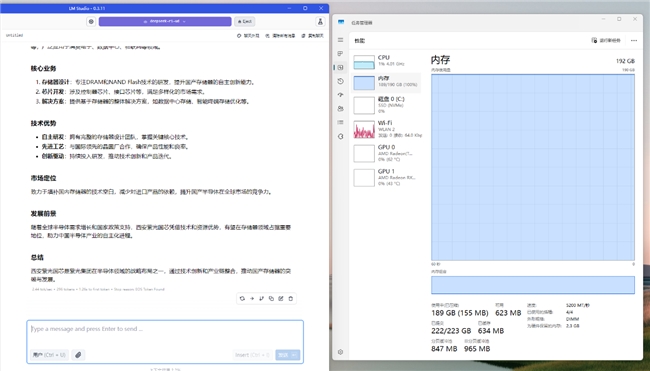Image resolution: width=650 pixels, height=371 pixels.
Task: Click the 'untitled' chat title
Action: pyautogui.click(x=15, y=36)
